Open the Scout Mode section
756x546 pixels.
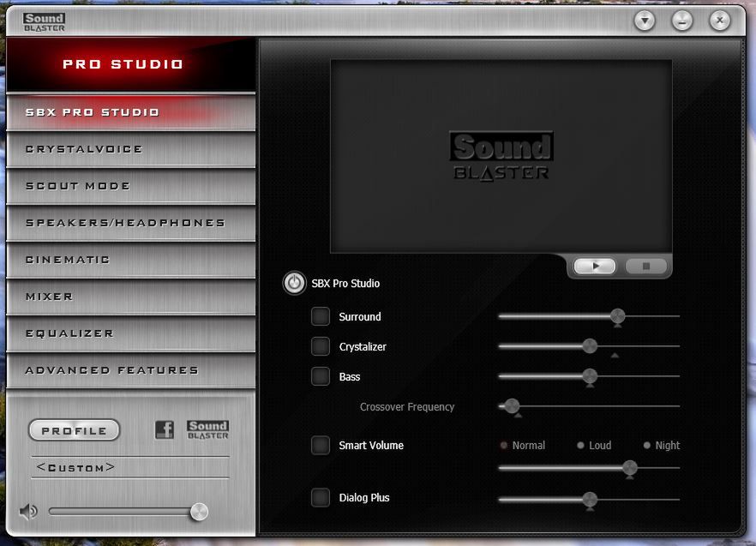(130, 186)
